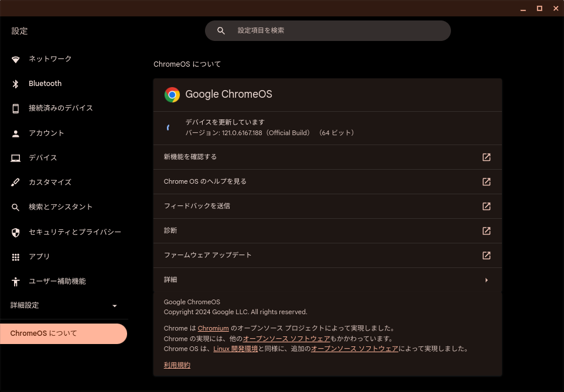This screenshot has width=564, height=392.
Task: Select the highlighted ChromeOS について item
Action: [x=63, y=333]
